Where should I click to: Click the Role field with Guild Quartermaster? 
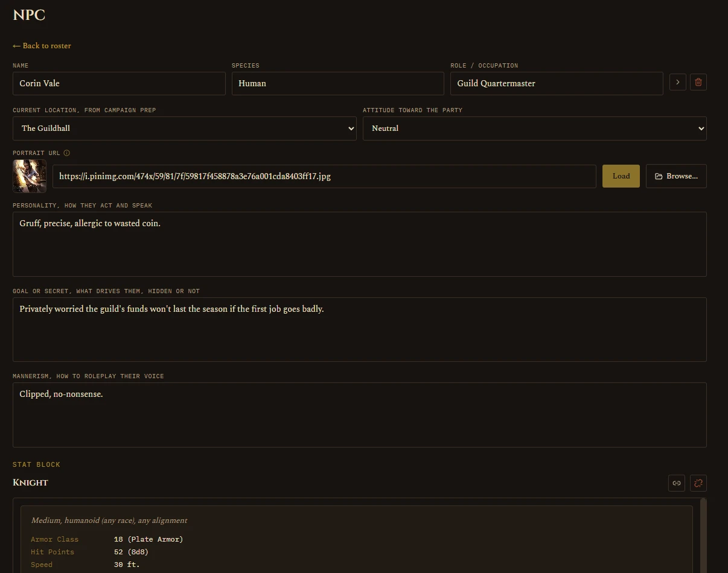(x=557, y=83)
